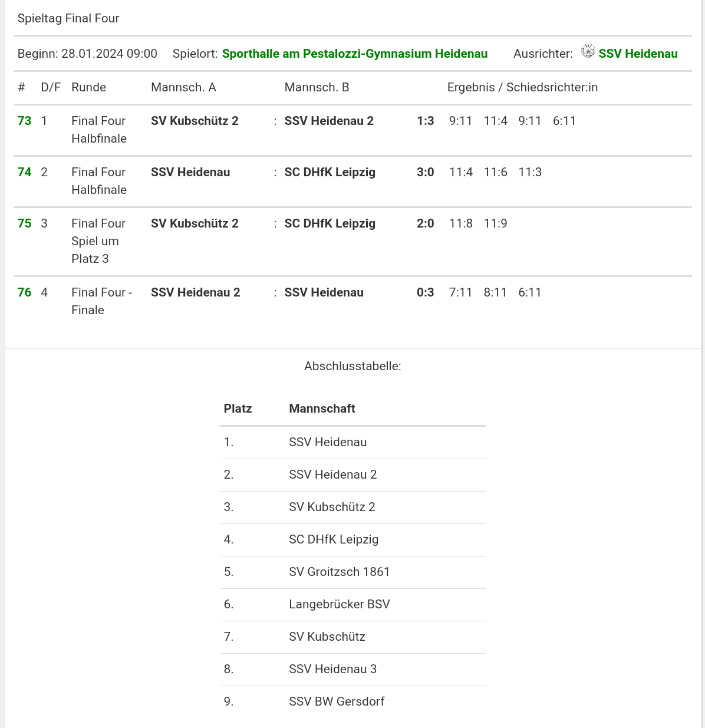Click the Spieltag Final Four heading
Viewport: 705px width, 728px height.
click(68, 18)
